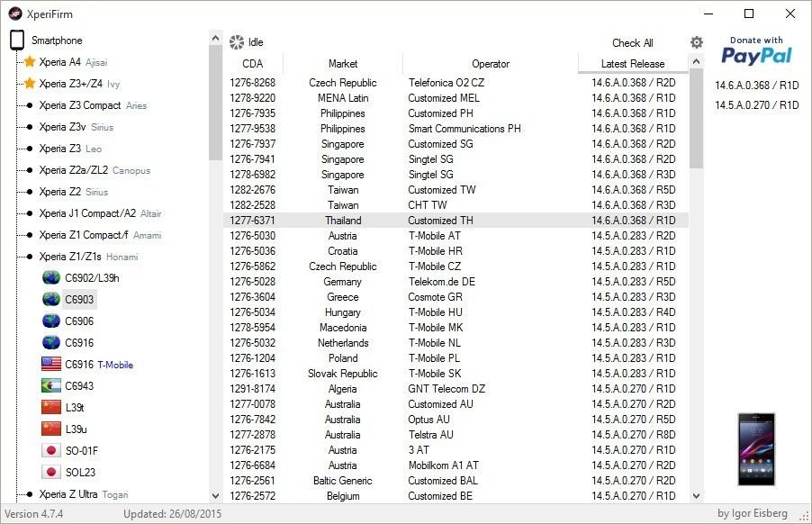
Task: Click the device tree scroll-up arrow
Action: click(x=215, y=38)
